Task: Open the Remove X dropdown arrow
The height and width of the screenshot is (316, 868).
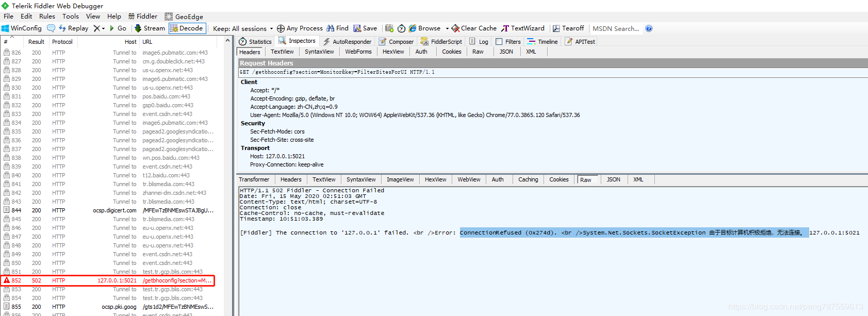Action: pos(103,28)
